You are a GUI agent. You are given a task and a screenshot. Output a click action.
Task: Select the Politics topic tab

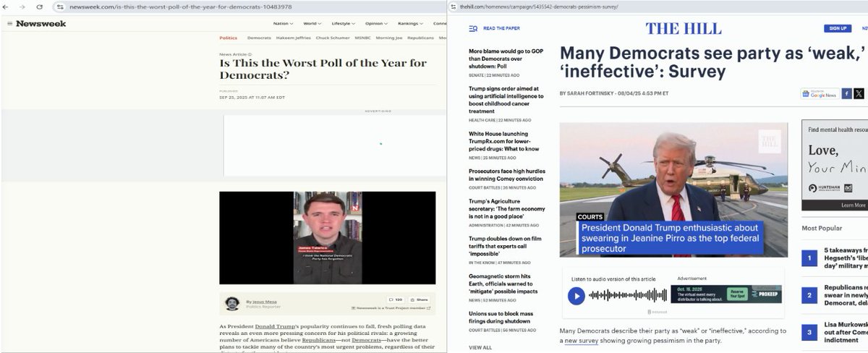[228, 38]
